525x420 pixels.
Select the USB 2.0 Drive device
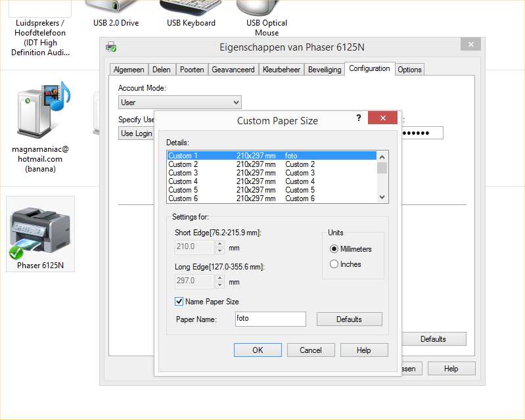(x=116, y=14)
